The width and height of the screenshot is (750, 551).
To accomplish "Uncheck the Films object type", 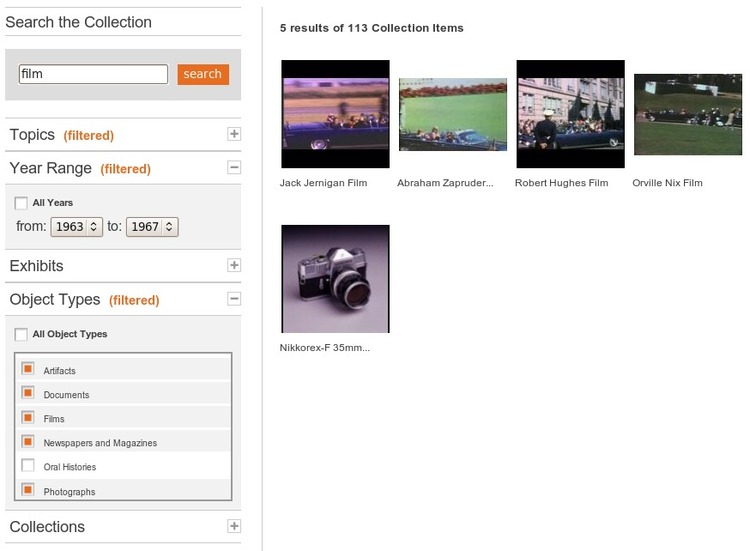I will [28, 417].
